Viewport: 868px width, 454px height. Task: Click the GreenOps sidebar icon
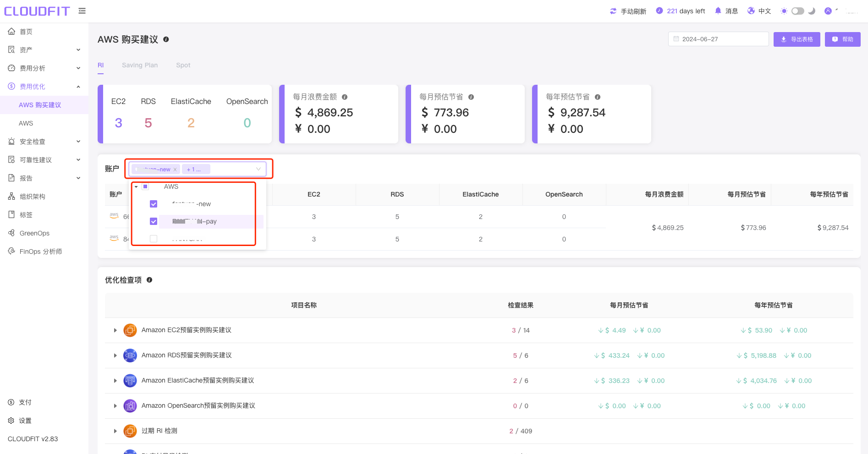[x=11, y=233]
